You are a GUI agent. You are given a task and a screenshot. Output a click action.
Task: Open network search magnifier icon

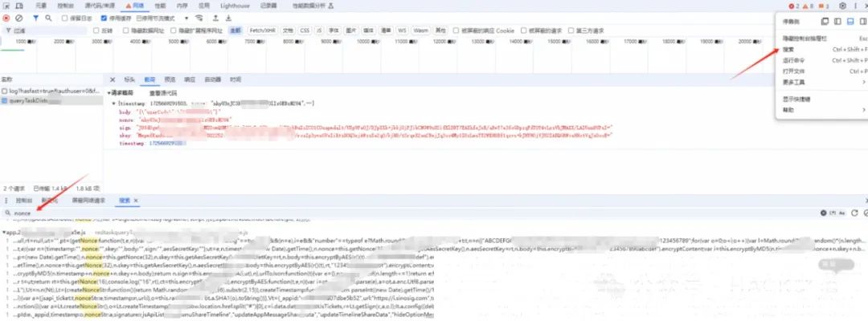49,18
